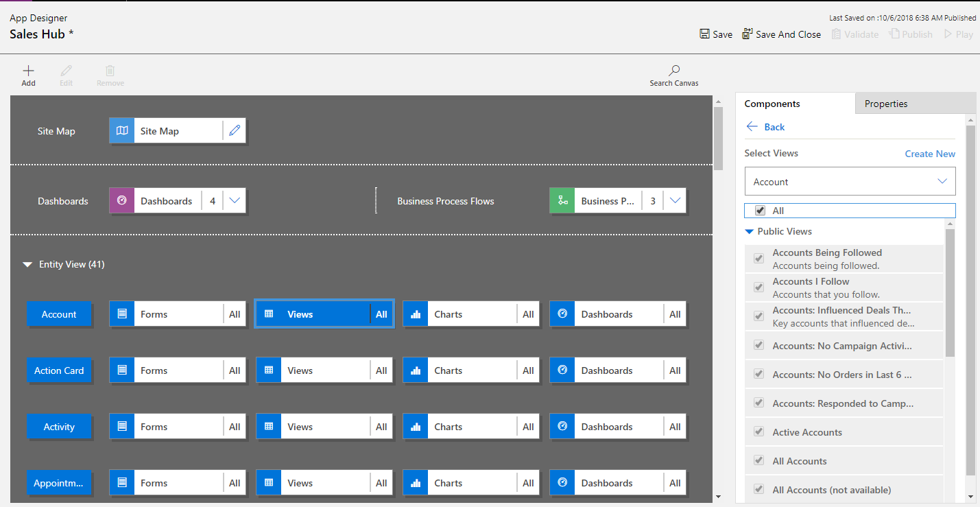Click Activity row Charts icon
Image resolution: width=980 pixels, height=507 pixels.
(416, 426)
